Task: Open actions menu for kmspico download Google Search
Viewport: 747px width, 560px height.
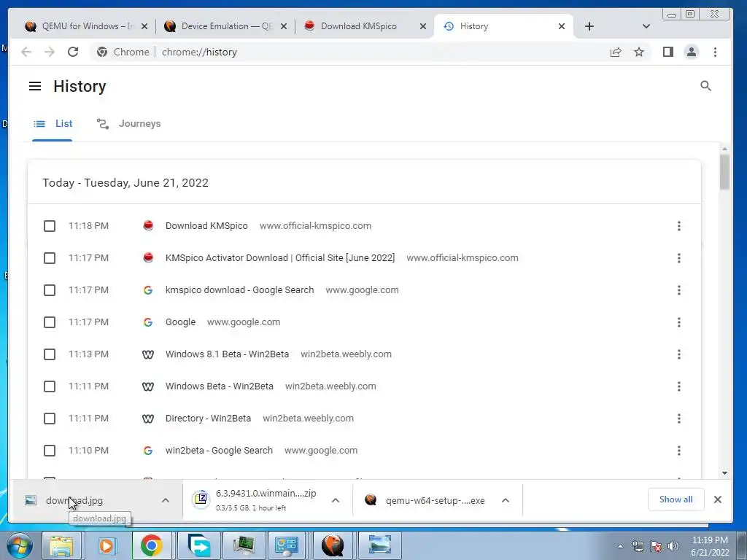Action: click(679, 290)
